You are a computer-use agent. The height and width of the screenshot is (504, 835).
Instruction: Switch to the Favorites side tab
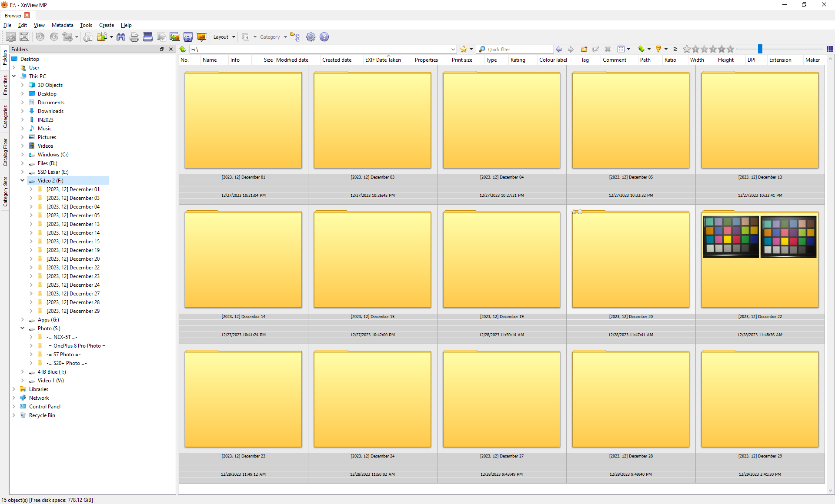(5, 85)
